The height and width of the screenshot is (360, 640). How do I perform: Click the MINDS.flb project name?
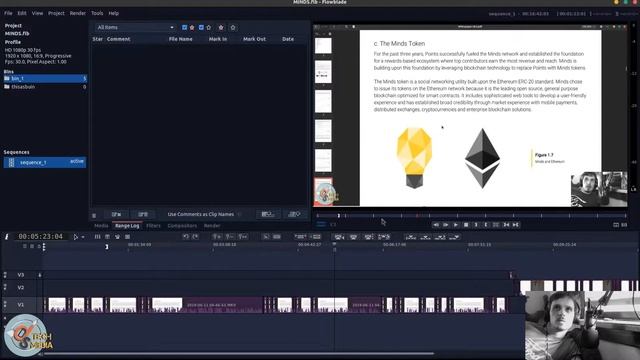tap(17, 33)
